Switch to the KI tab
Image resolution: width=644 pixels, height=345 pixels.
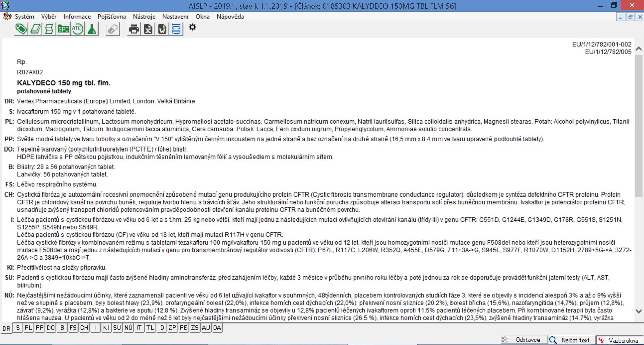pyautogui.click(x=106, y=328)
